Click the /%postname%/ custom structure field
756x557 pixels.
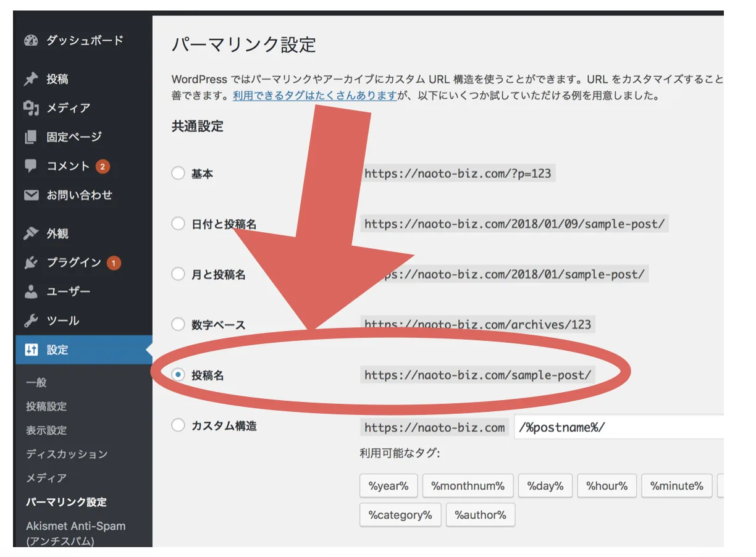618,427
